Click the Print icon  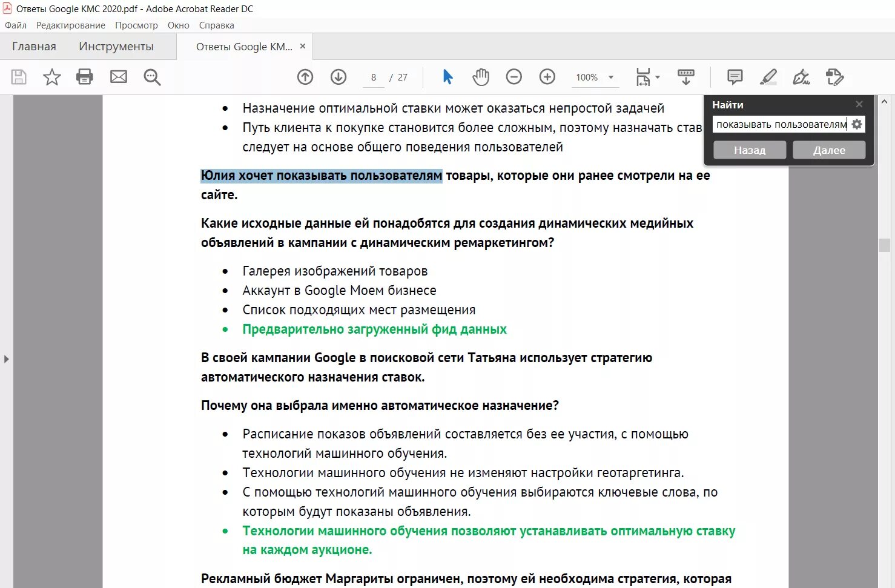click(85, 77)
